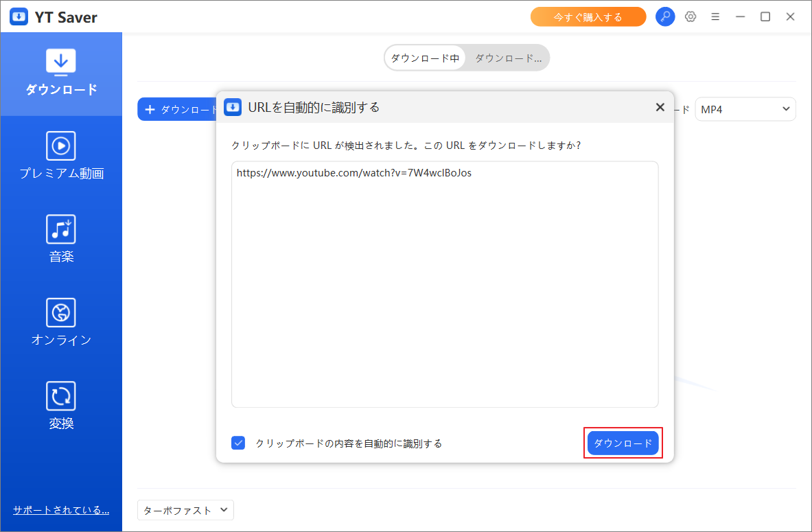This screenshot has height=532, width=812.
Task: Open the settings gear
Action: [x=691, y=16]
